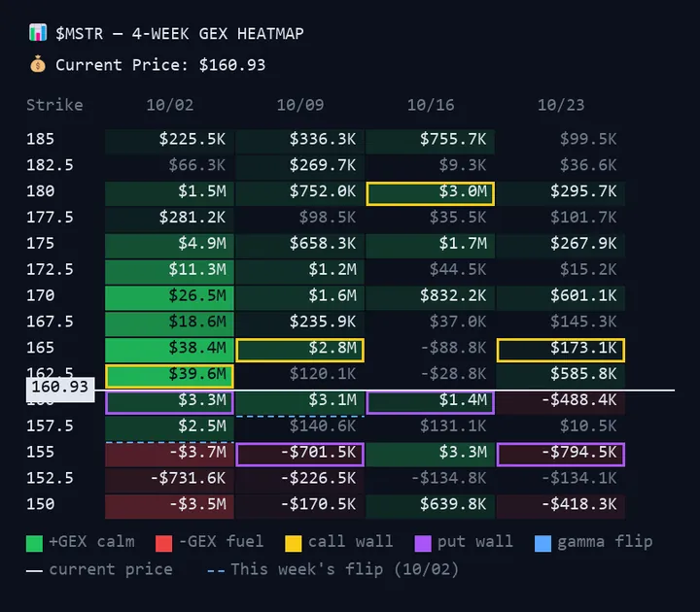The width and height of the screenshot is (700, 612).
Task: Click the $3.1M cell under 10/09
Action: pyautogui.click(x=300, y=402)
